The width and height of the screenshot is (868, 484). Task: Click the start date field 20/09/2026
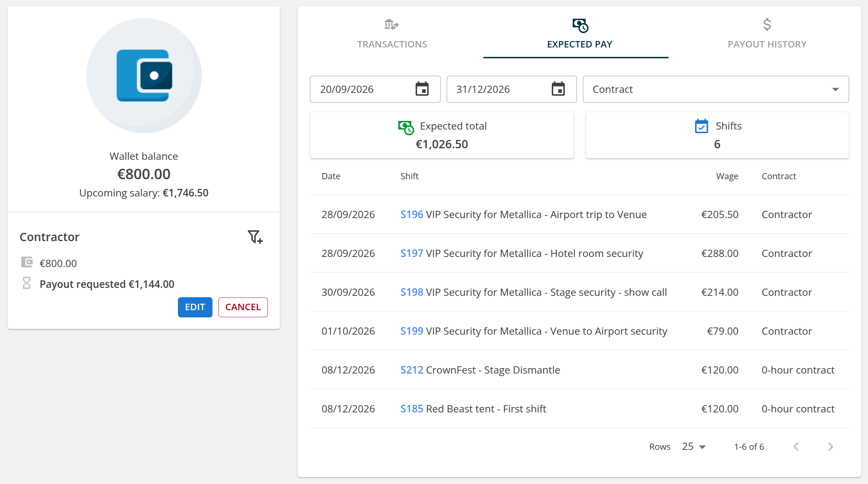tap(375, 89)
